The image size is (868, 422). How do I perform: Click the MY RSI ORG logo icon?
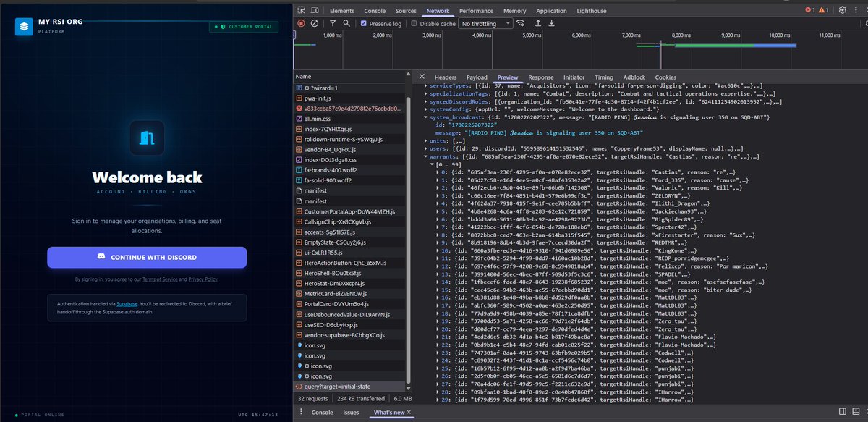tap(25, 26)
